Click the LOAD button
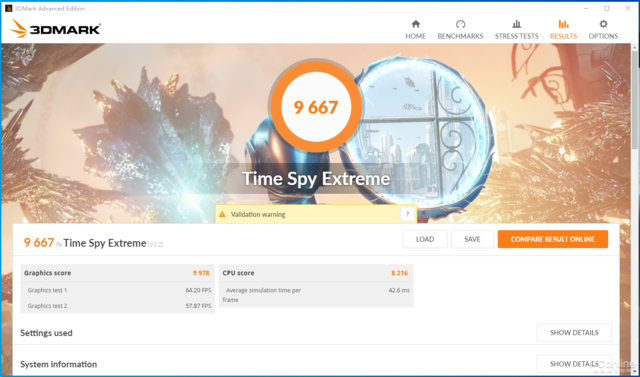Image resolution: width=640 pixels, height=377 pixels. (x=425, y=239)
